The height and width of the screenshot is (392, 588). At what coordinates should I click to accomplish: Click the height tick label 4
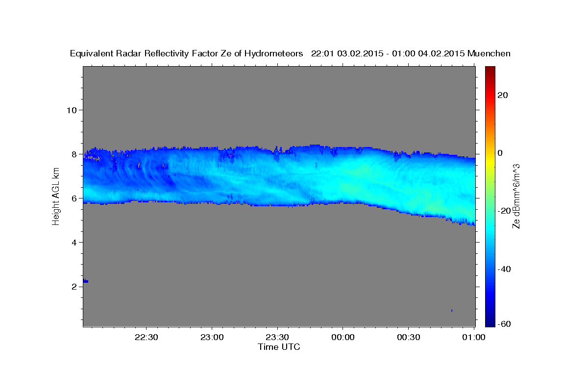pyautogui.click(x=73, y=243)
